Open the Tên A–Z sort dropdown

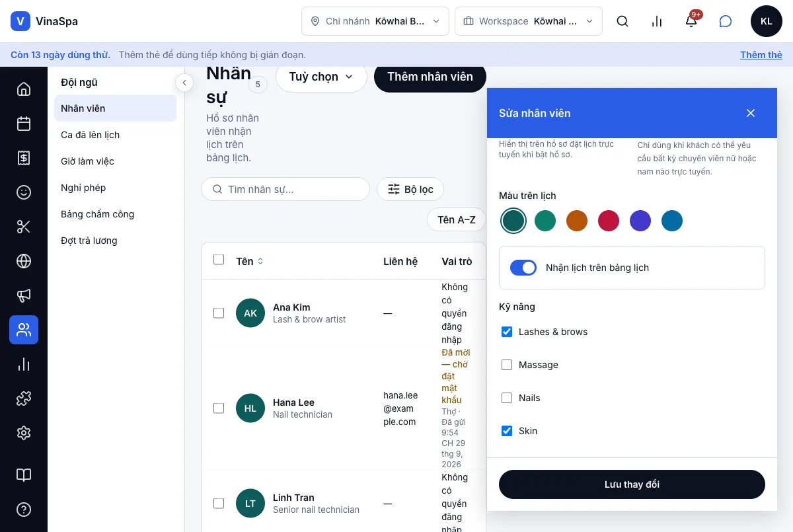click(457, 220)
